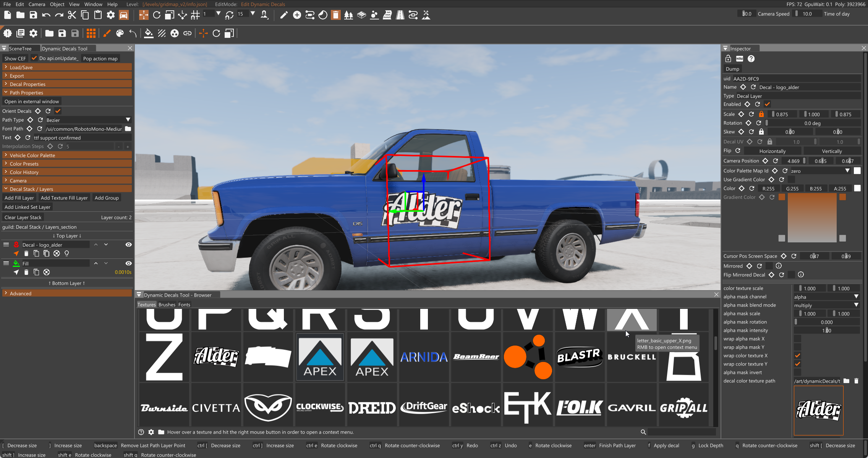This screenshot has height=458, width=868.
Task: Select the orange grid browser icon
Action: 91,34
